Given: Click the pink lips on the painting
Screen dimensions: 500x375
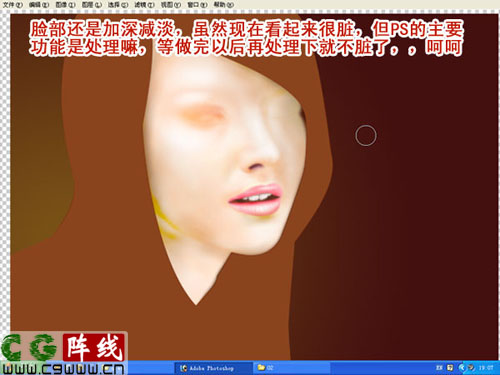Looking at the screenshot, I should (255, 199).
